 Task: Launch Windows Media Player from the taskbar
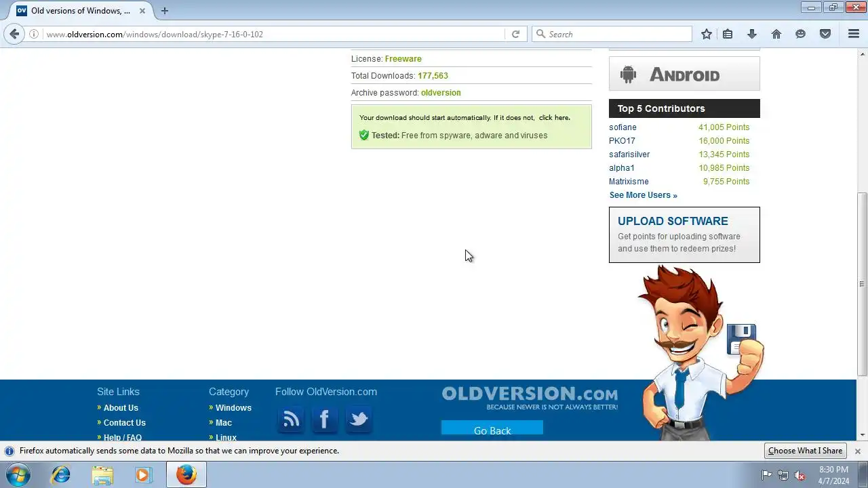click(x=143, y=475)
